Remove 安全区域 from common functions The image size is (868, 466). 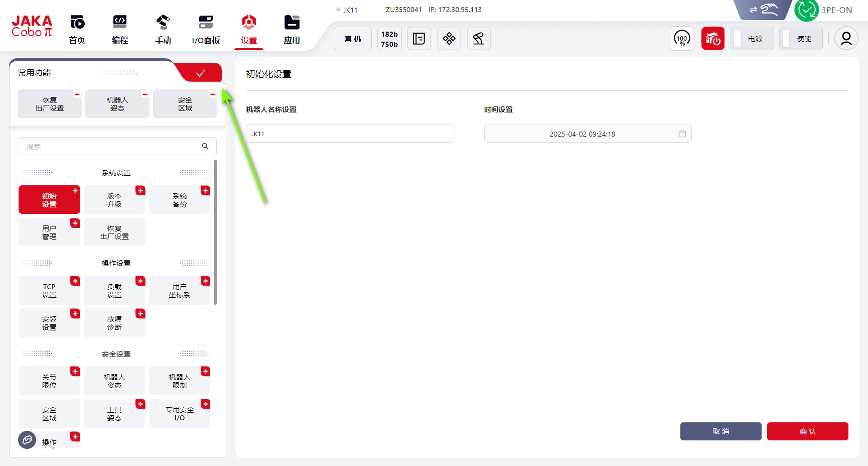(212, 94)
